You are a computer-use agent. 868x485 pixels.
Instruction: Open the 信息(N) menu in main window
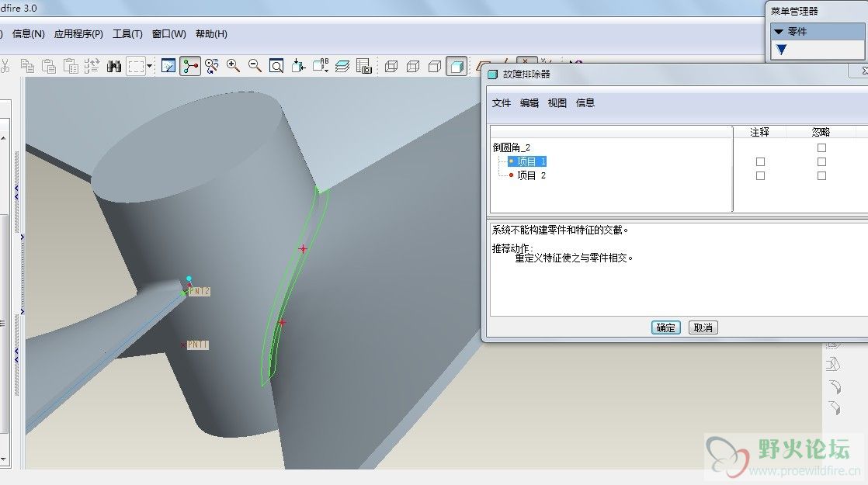(28, 33)
